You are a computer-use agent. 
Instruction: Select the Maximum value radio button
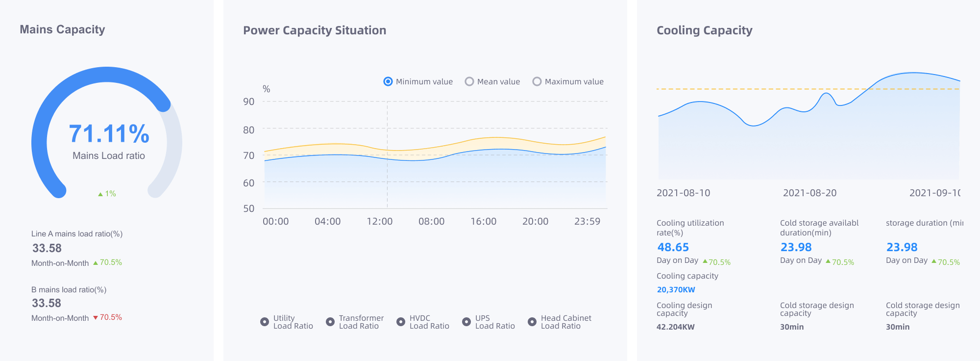pyautogui.click(x=537, y=81)
